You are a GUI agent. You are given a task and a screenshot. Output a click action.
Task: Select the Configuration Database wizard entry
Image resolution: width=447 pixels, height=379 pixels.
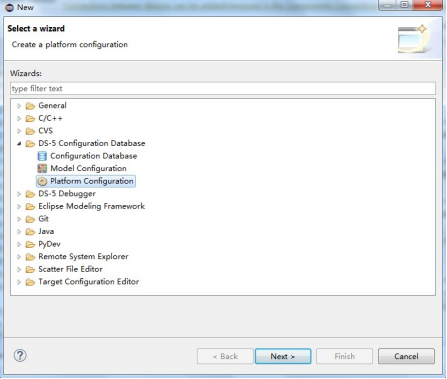tap(93, 156)
